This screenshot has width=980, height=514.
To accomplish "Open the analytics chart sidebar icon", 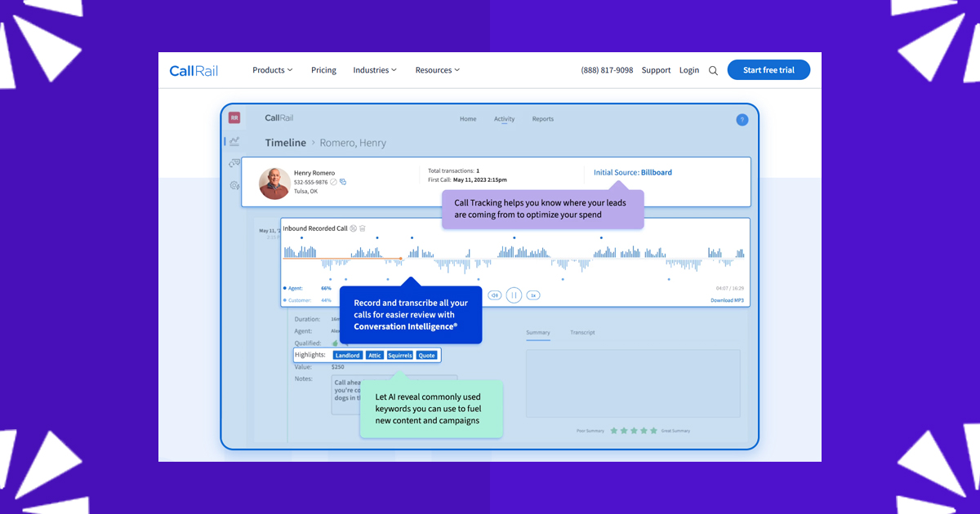I will coord(234,141).
